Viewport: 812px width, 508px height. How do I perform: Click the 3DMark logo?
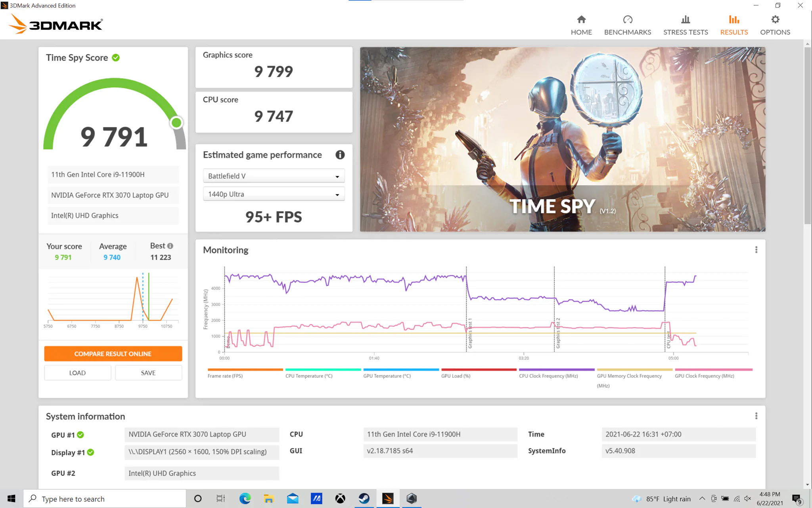pos(56,24)
